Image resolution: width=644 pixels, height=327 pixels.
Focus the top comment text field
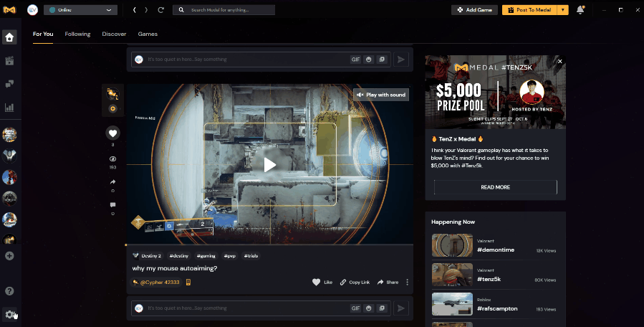click(x=246, y=60)
